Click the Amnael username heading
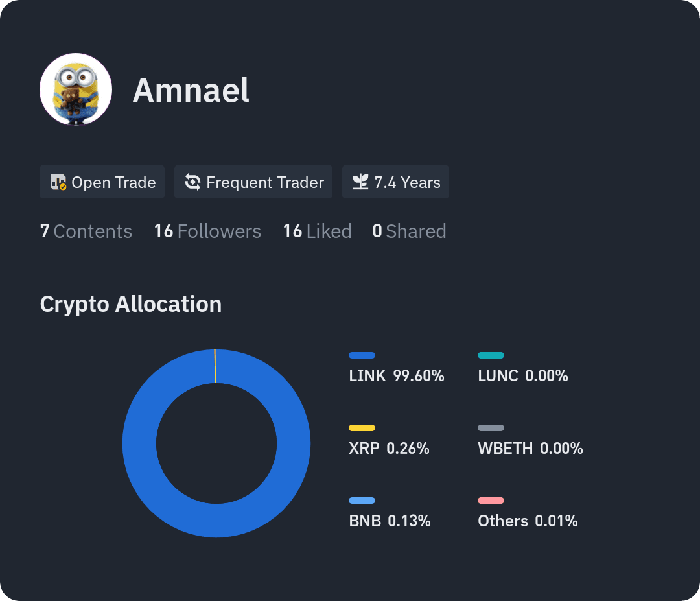This screenshot has height=601, width=700. pyautogui.click(x=191, y=90)
